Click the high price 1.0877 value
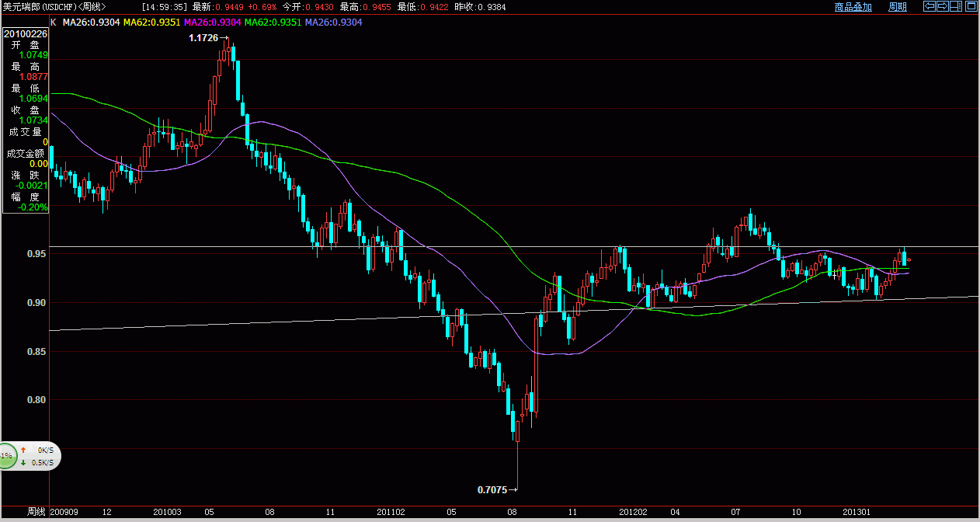This screenshot has height=522, width=980. [x=34, y=77]
